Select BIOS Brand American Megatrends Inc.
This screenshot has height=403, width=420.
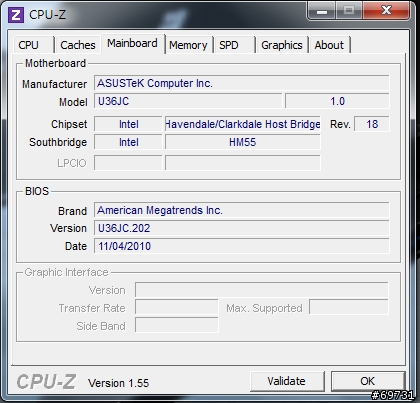click(x=241, y=210)
